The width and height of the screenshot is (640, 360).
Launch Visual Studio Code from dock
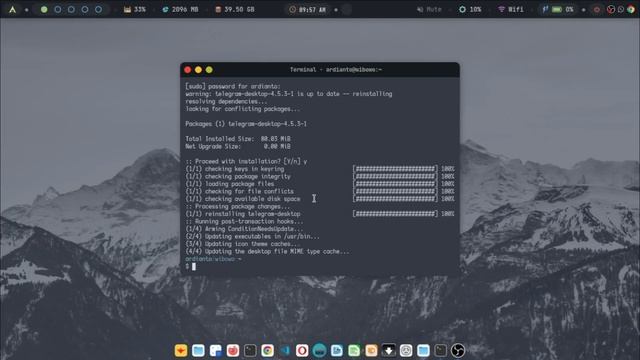pos(284,350)
